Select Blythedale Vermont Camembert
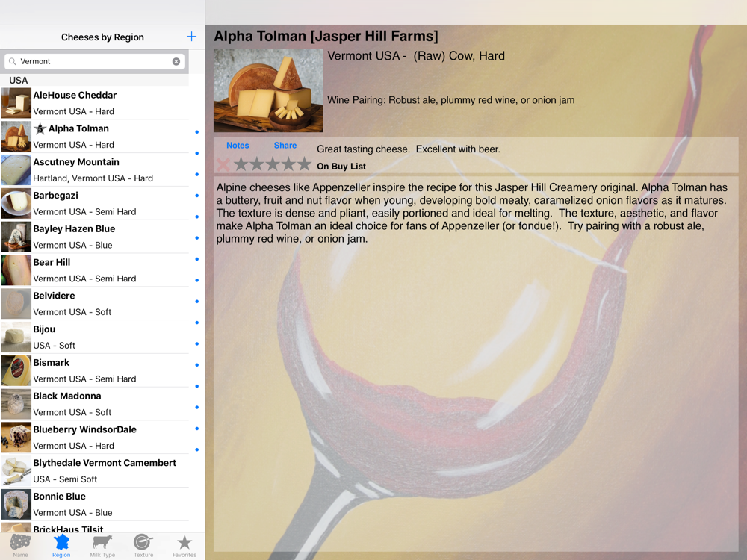 (95, 470)
